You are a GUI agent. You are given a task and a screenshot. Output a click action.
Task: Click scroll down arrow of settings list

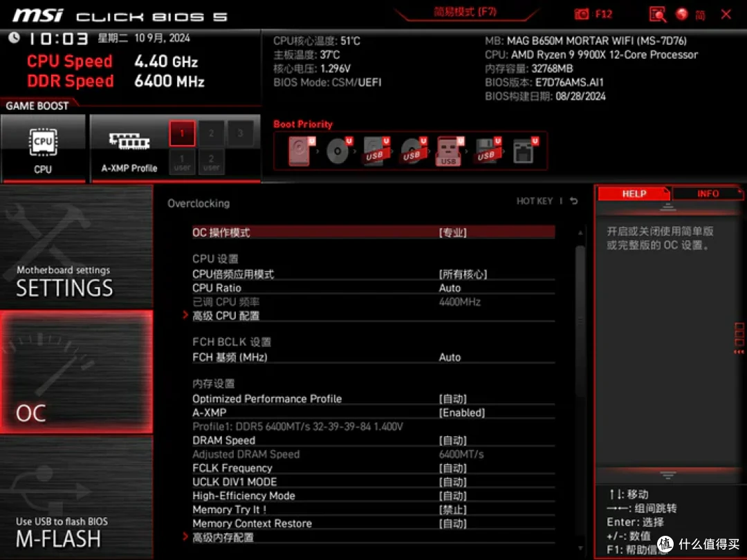[x=580, y=548]
